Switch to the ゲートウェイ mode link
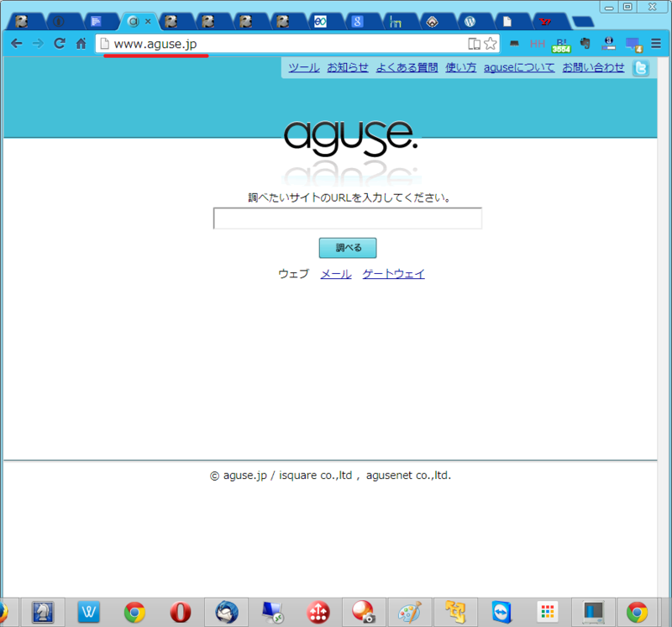672x627 pixels. [x=393, y=274]
